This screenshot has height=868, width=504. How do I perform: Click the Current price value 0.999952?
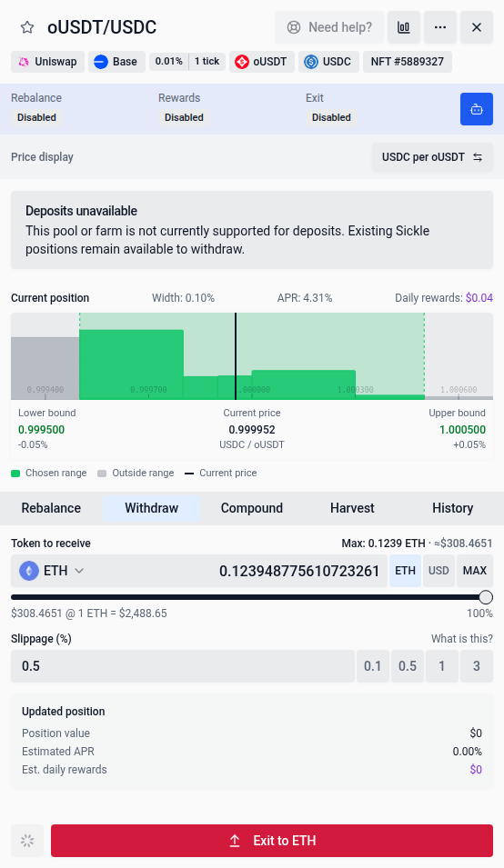[252, 430]
